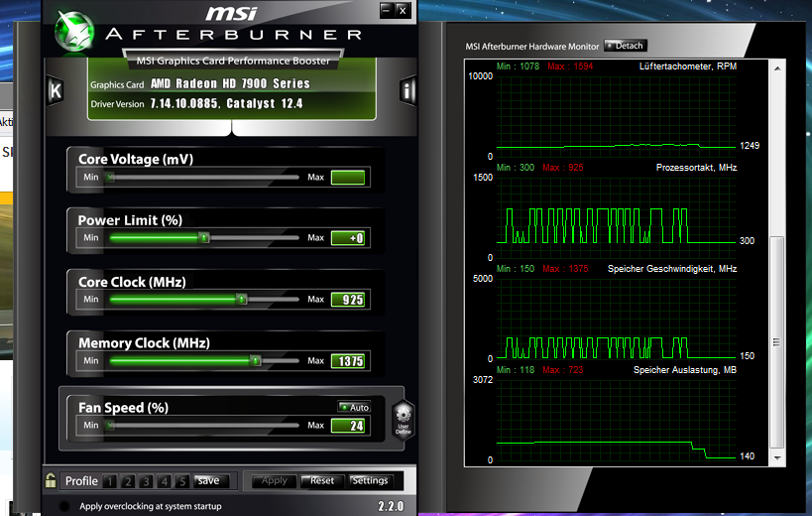The image size is (812, 516).
Task: Click the Max : 1594 fan RPM reading
Action: pos(570,66)
